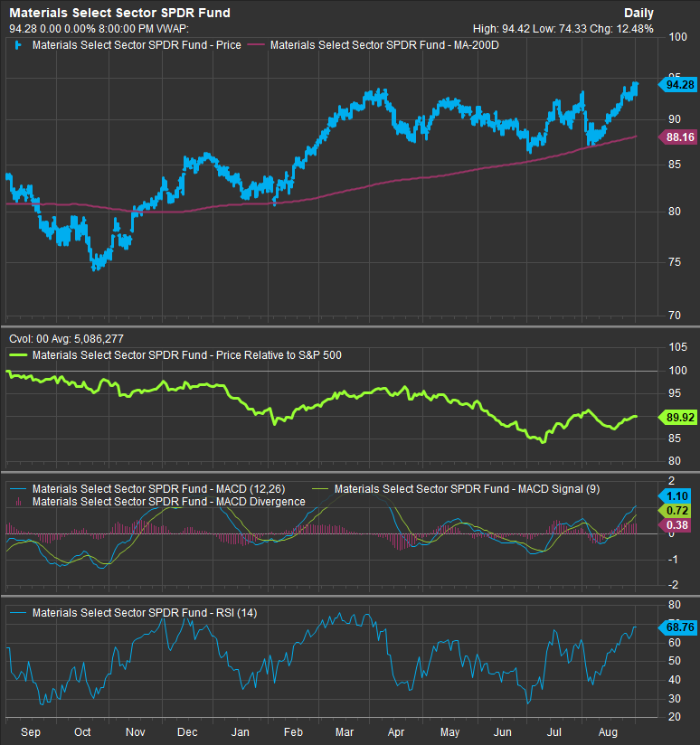Viewport: 700px width, 745px height.
Task: Click the MACD Divergence legend label
Action: tap(169, 502)
